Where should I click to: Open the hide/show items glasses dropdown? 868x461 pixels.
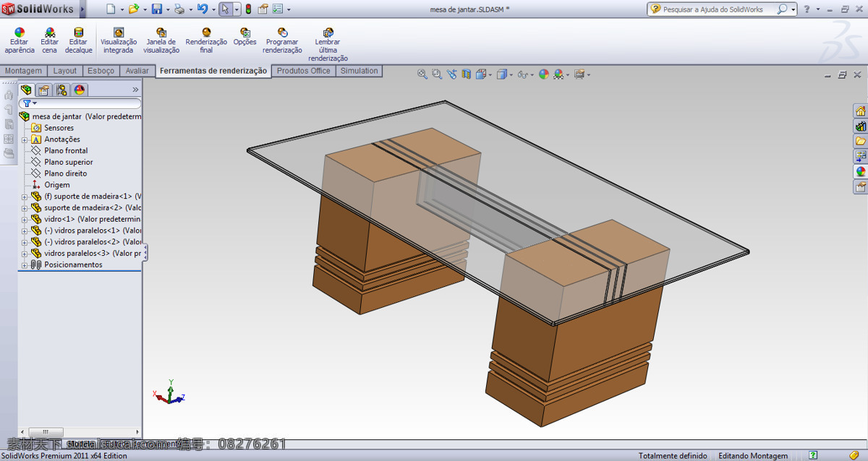(532, 74)
